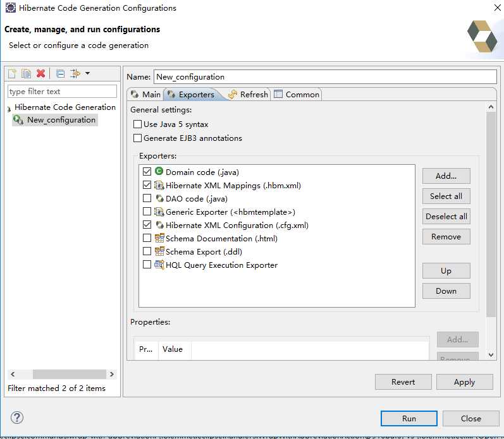Click the Schema Export (.ddl) icon
The image size is (504, 439).
point(159,251)
